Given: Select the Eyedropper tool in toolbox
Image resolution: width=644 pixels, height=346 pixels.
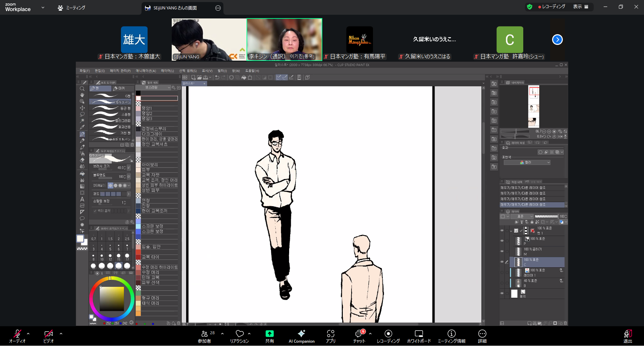Looking at the screenshot, I should point(82,127).
